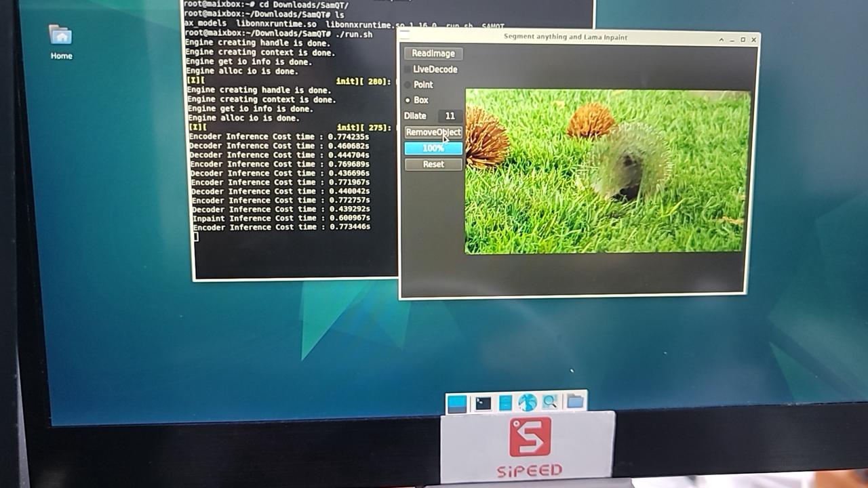Open the Home folder desktop icon
This screenshot has height=488, width=868.
[x=60, y=42]
